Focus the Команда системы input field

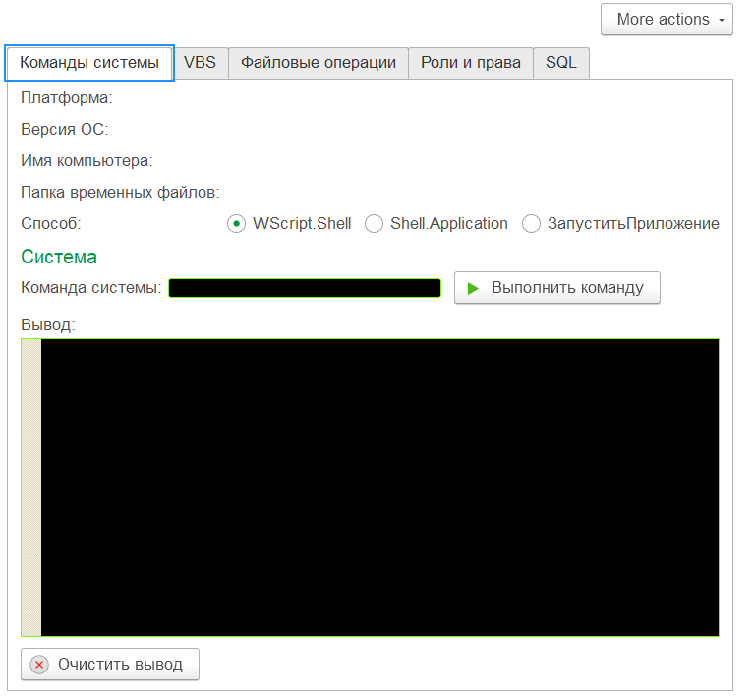305,288
